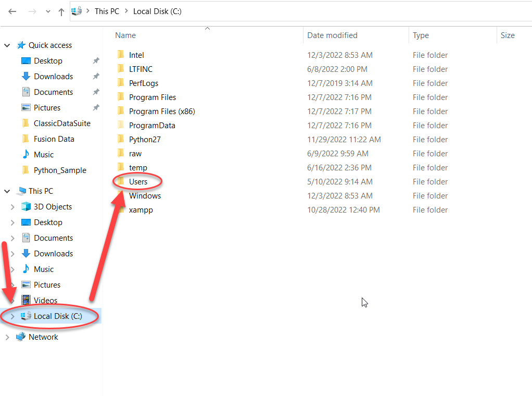The image size is (532, 396).
Task: Open Downloads icon under Quick access
Action: (x=26, y=77)
